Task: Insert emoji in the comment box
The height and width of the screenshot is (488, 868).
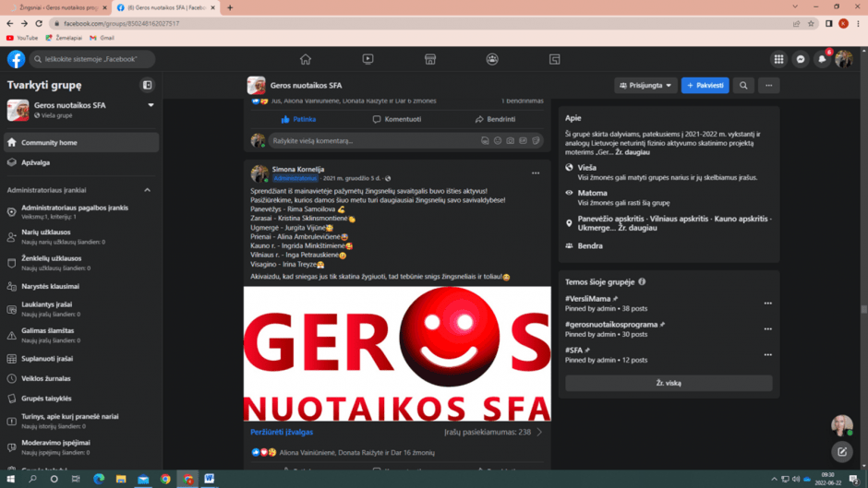Action: pyautogui.click(x=498, y=141)
